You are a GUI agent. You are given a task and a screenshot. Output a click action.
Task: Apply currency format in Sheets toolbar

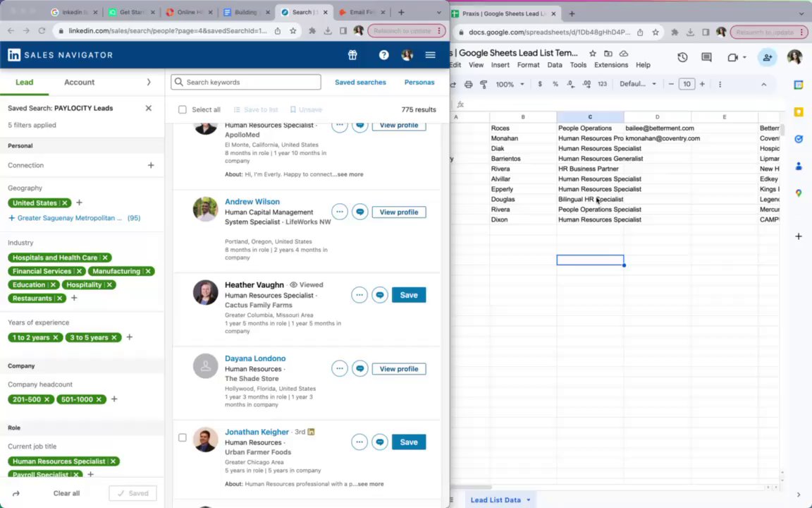tap(540, 84)
